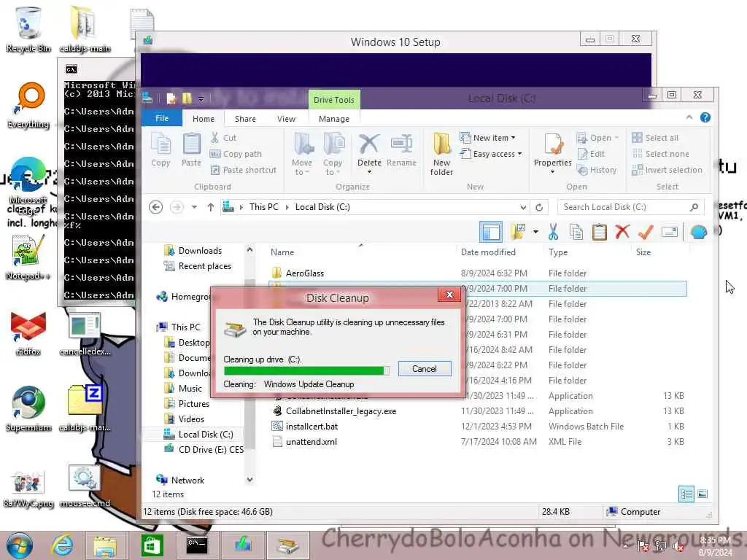
Task: Click the Explorer help question mark icon
Action: pos(705,117)
